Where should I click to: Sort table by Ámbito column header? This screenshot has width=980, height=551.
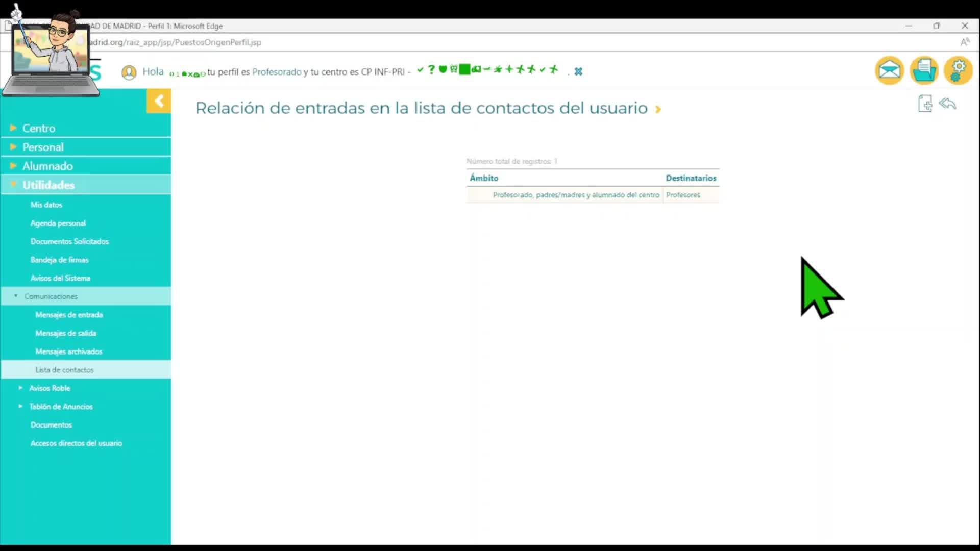click(484, 178)
